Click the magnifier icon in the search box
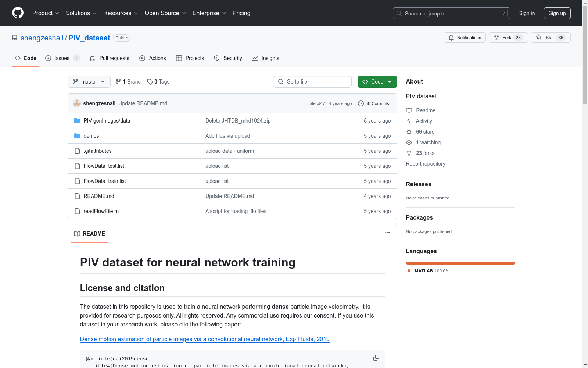The height and width of the screenshot is (368, 588). click(399, 13)
